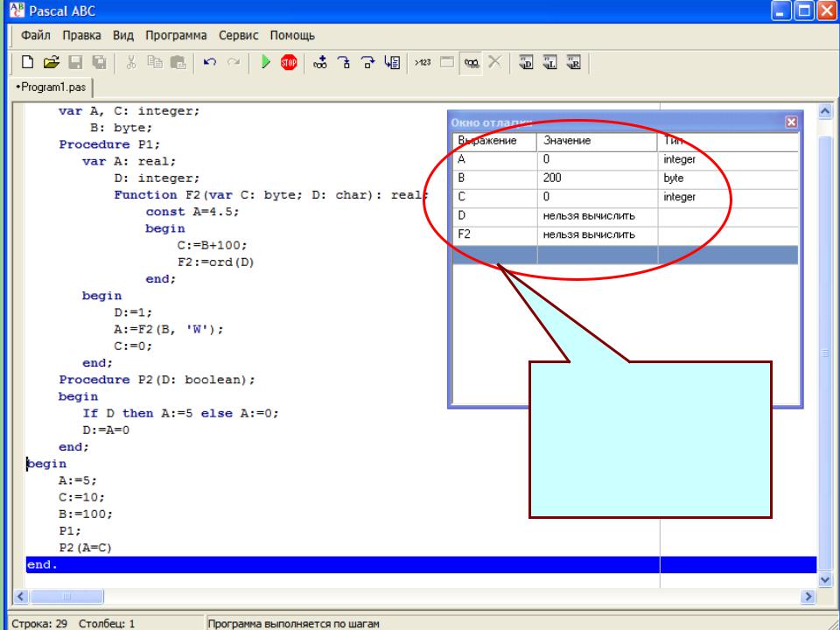The height and width of the screenshot is (630, 840).
Task: Click the status text 'Программа выполняется по шагам'
Action: pos(294,624)
